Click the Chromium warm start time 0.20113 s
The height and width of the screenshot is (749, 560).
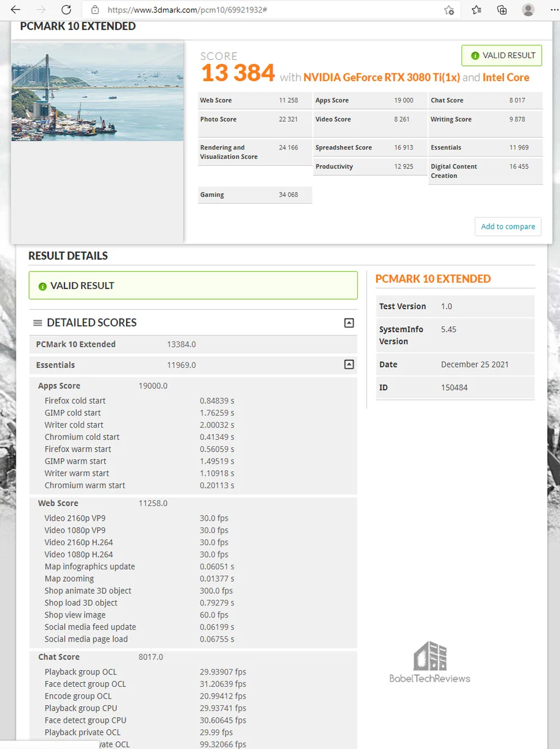217,485
